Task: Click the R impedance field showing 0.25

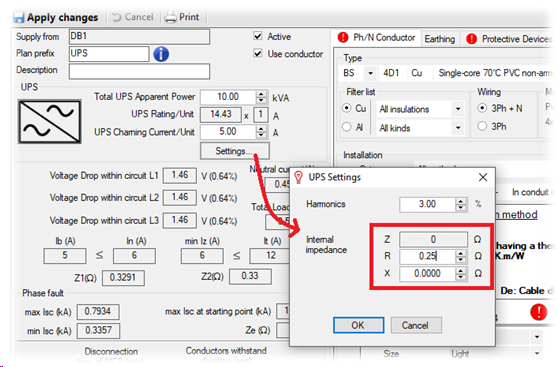Action: pos(427,256)
